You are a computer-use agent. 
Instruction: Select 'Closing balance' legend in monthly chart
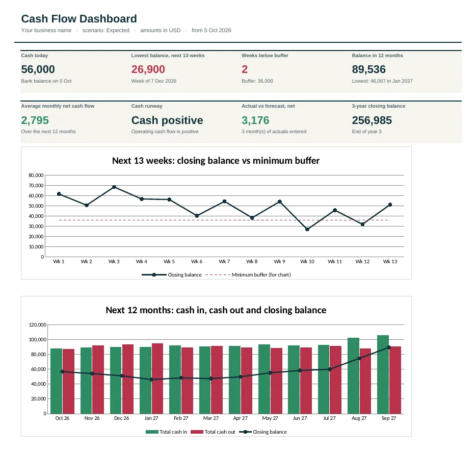(263, 432)
